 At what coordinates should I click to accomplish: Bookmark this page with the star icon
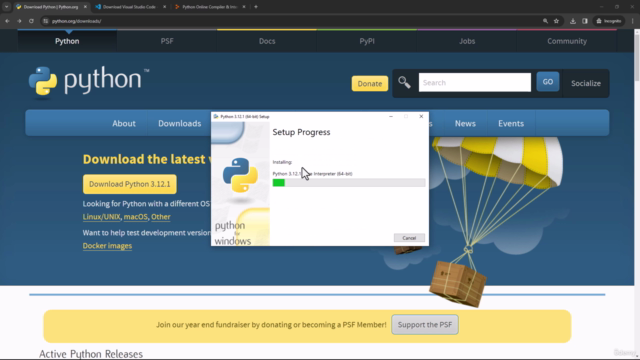556,21
